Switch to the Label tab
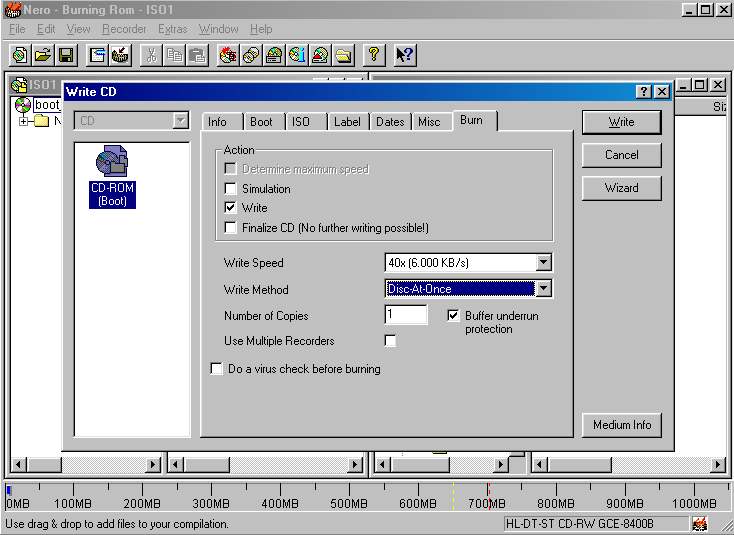 [x=347, y=122]
